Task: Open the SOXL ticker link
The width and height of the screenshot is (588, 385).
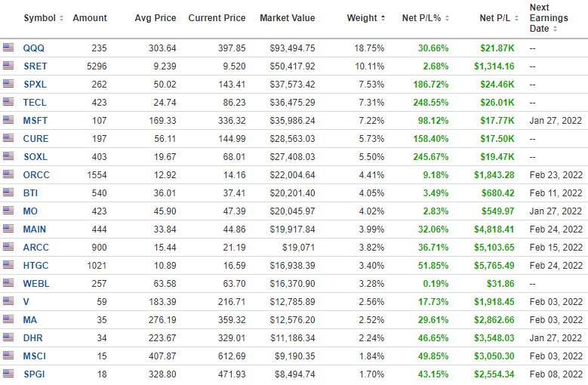Action: pyautogui.click(x=35, y=157)
